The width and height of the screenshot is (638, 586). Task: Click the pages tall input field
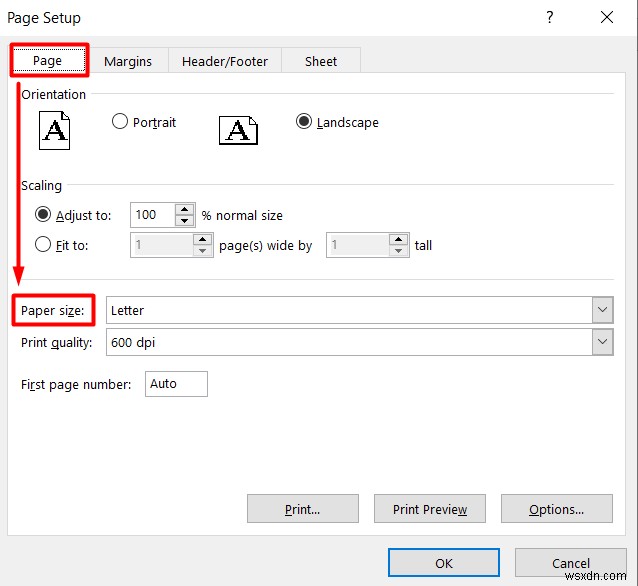pyautogui.click(x=358, y=245)
